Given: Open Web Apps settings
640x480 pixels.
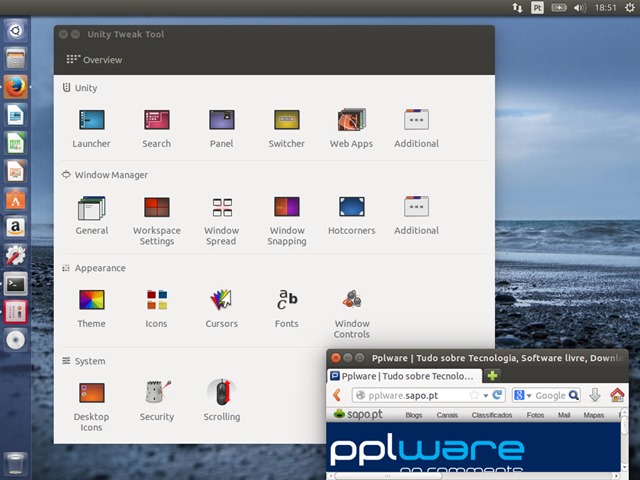Looking at the screenshot, I should pos(351,129).
